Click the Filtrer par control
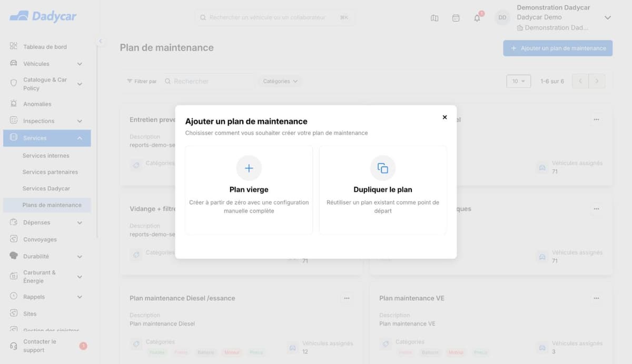 tap(142, 82)
